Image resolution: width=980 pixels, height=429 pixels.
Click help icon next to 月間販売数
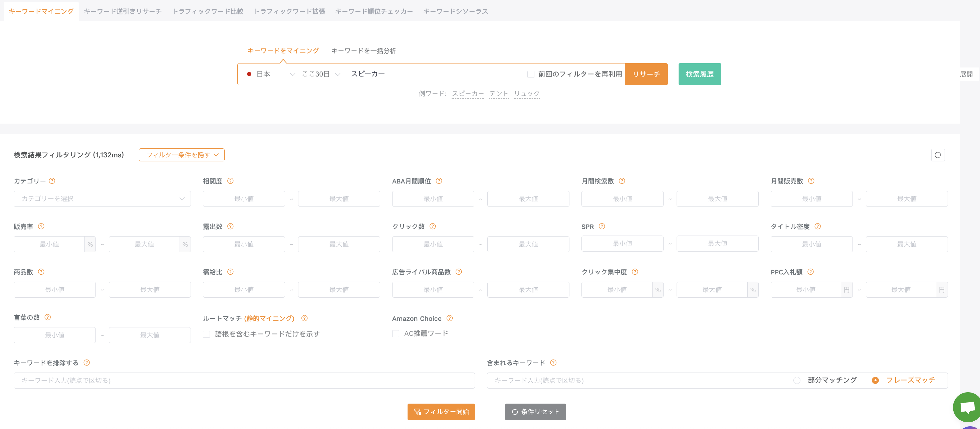811,181
